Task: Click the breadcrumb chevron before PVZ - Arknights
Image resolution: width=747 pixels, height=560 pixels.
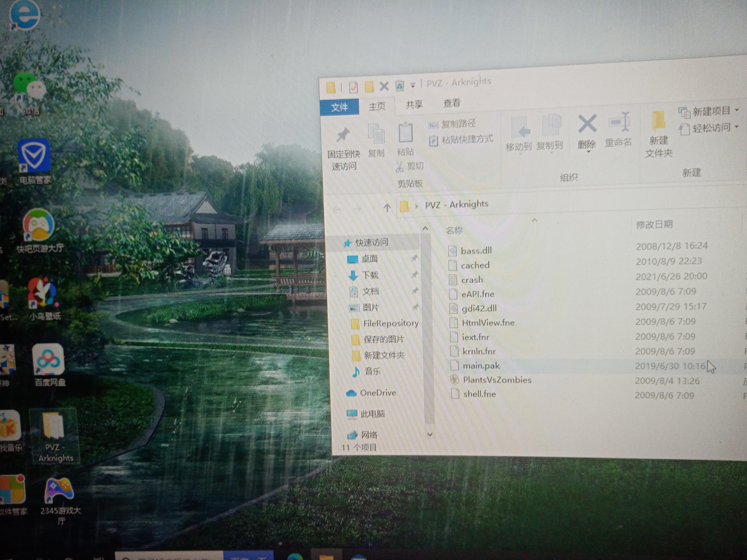Action: pyautogui.click(x=416, y=206)
